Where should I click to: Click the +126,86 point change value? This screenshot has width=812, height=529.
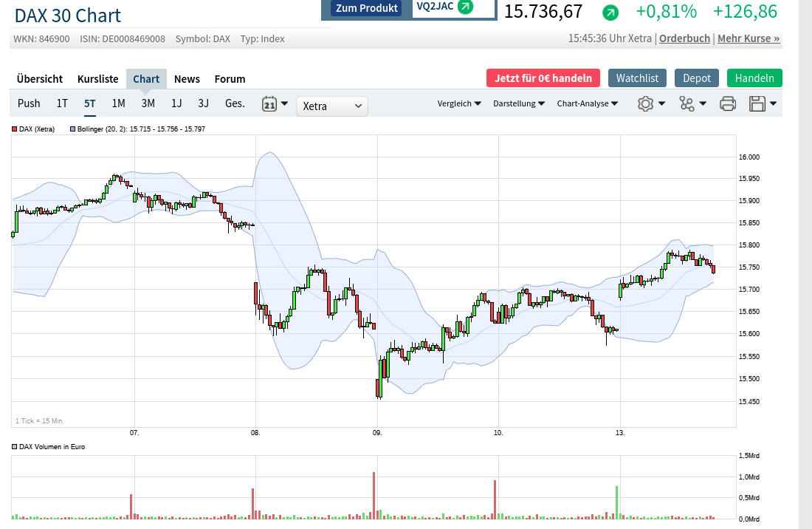point(745,11)
